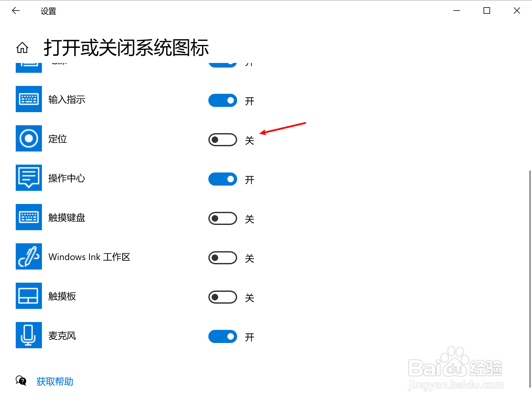This screenshot has width=532, height=403.
Task: Maximize the 设置 window
Action: pyautogui.click(x=487, y=11)
